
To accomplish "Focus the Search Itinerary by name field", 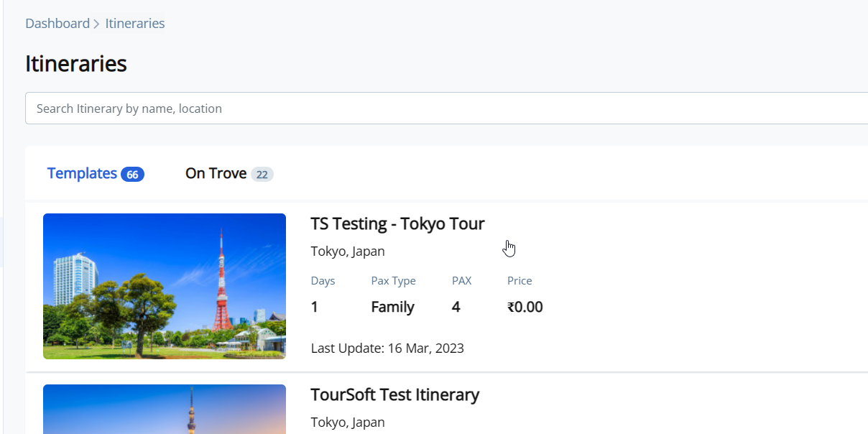I will pos(446,108).
